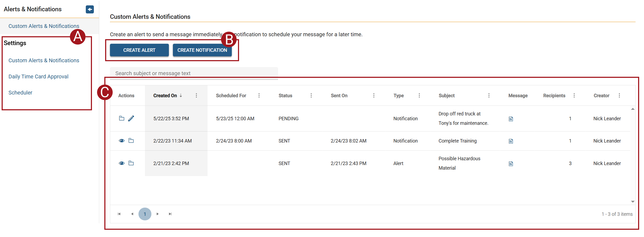
Task: Select 2/22/23 11:34 AM created cell
Action: point(172,141)
